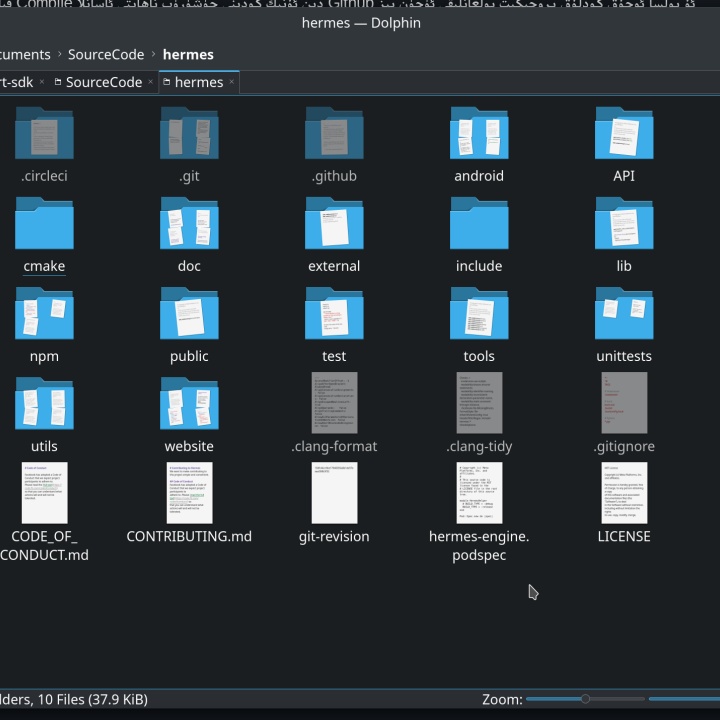Expand breadcrumb arrow before hermes
720x720 pixels.
tap(153, 54)
